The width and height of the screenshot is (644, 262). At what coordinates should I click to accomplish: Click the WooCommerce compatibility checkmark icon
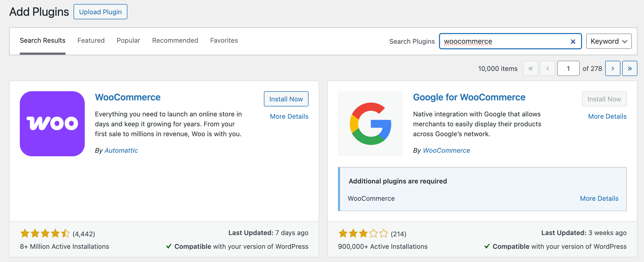pos(169,246)
